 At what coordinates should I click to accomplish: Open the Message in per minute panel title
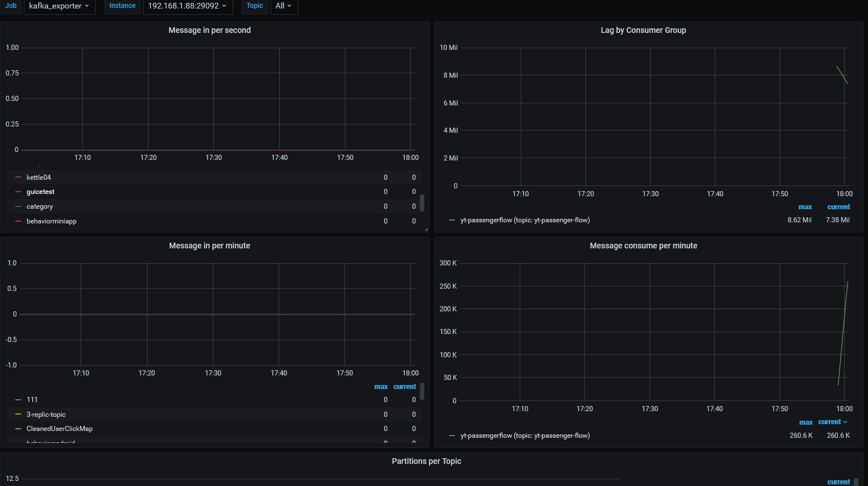point(209,246)
